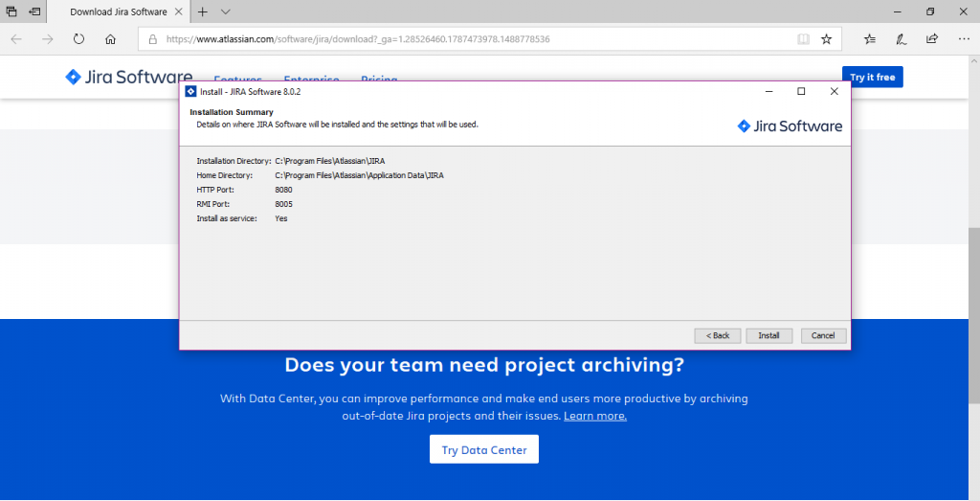Viewport: 980px width, 501px height.
Task: Click the Install button in the installer
Action: point(768,336)
